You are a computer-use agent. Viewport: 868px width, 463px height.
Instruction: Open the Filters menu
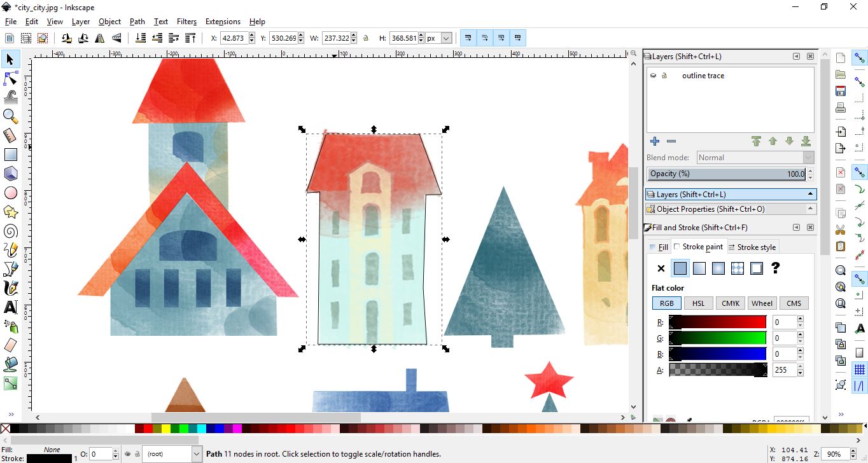point(186,21)
